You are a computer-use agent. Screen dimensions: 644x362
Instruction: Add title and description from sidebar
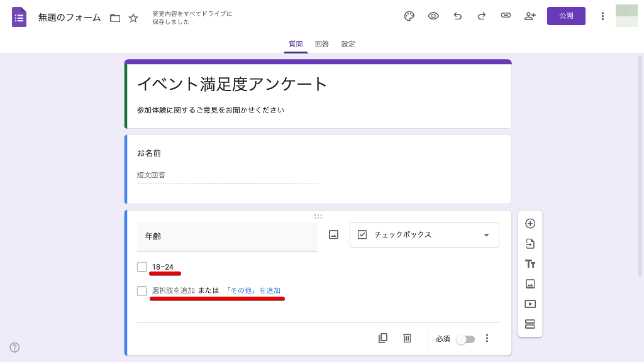pos(530,264)
